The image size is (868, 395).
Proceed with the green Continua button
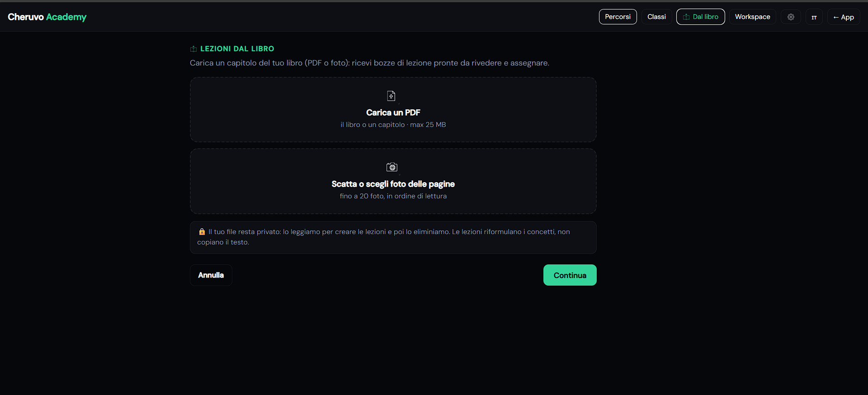click(x=570, y=275)
